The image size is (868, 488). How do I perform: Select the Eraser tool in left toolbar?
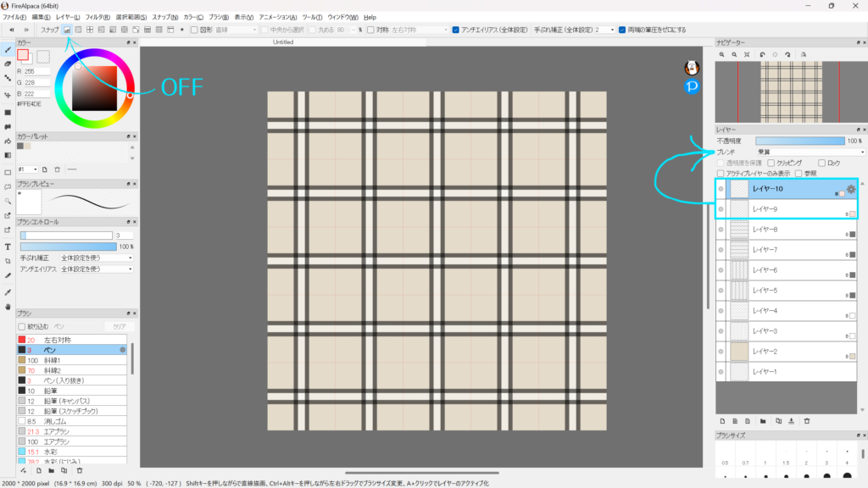click(8, 64)
